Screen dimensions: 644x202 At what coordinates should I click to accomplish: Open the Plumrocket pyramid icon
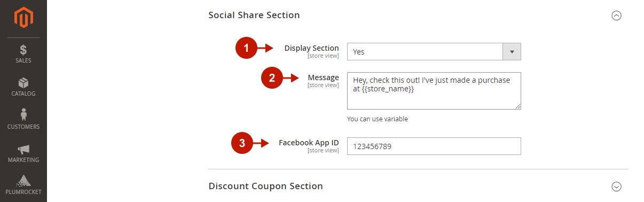click(x=23, y=181)
